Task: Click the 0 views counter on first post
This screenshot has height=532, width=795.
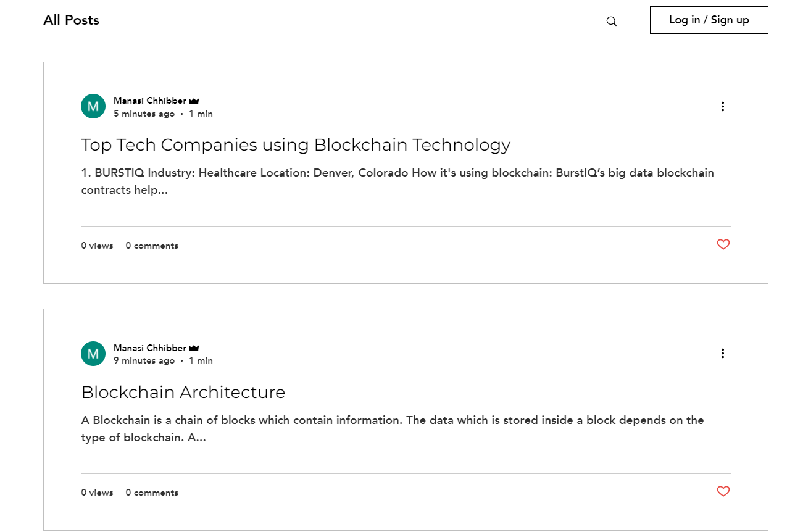Action: coord(97,246)
